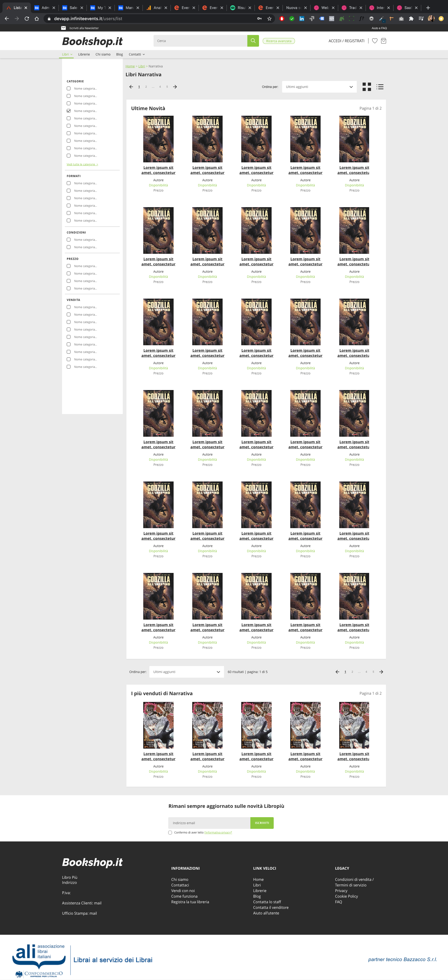
Task: Go to page 5 in top pagination
Action: point(167,87)
